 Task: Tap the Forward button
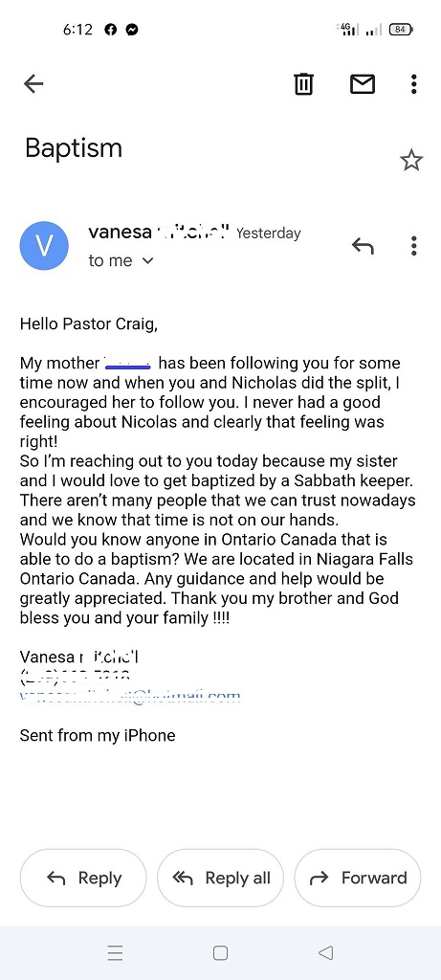tap(358, 879)
